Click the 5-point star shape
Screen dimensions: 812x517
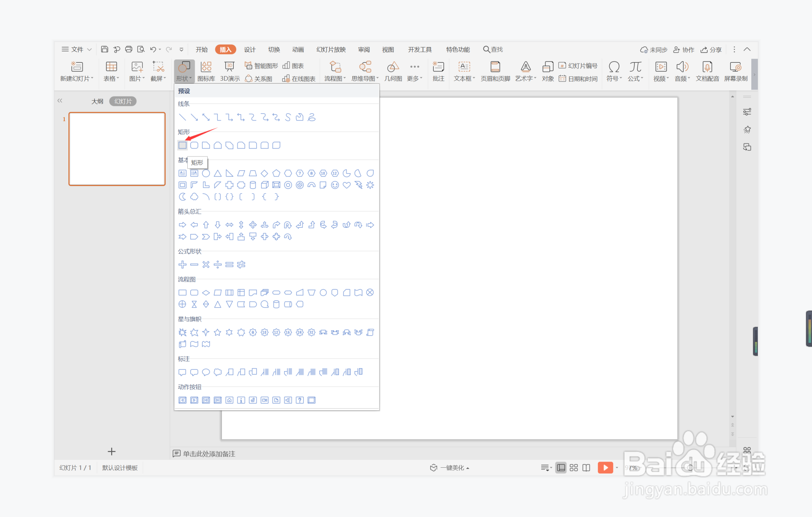[217, 332]
